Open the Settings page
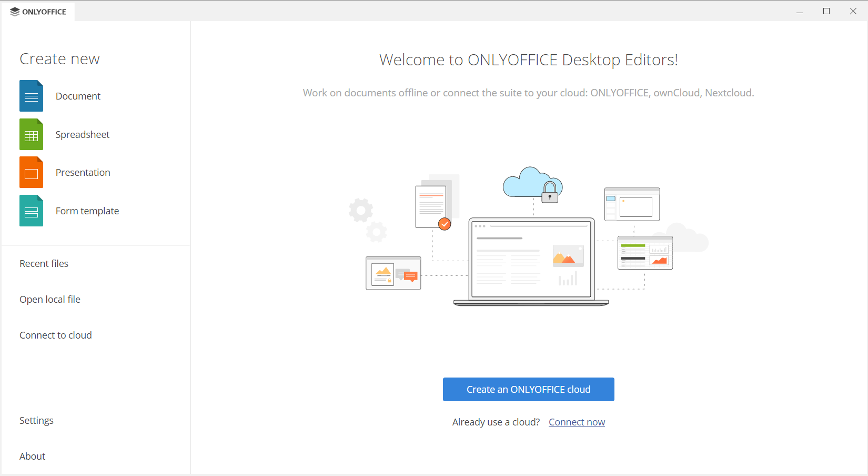 pyautogui.click(x=36, y=420)
